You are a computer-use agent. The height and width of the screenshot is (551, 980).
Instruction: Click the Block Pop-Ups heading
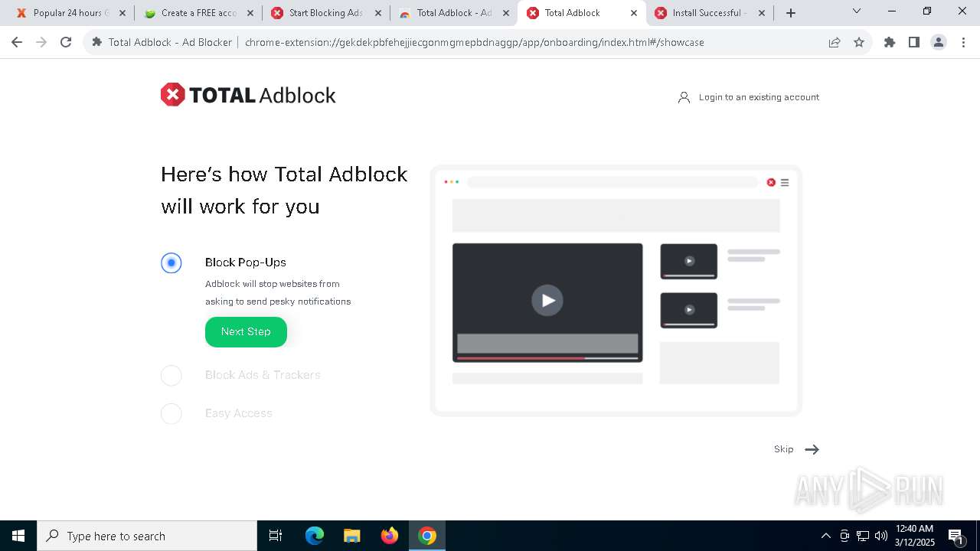(246, 262)
